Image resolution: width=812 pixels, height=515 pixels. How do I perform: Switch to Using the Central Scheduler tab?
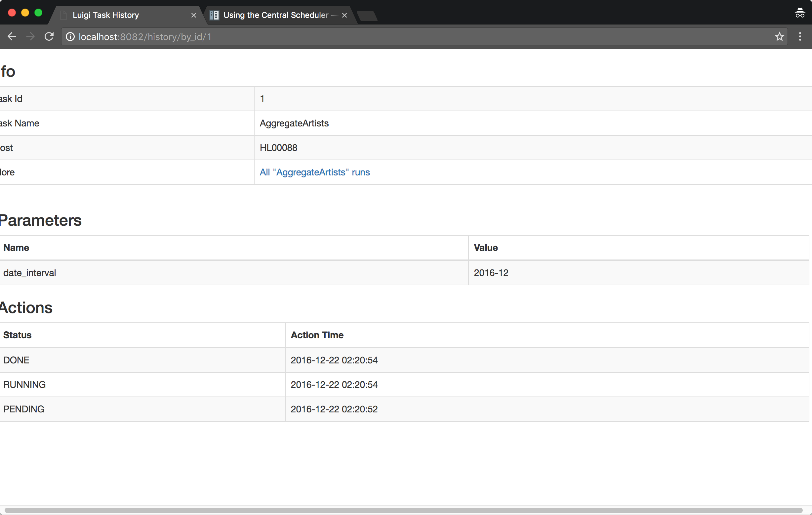tap(275, 15)
